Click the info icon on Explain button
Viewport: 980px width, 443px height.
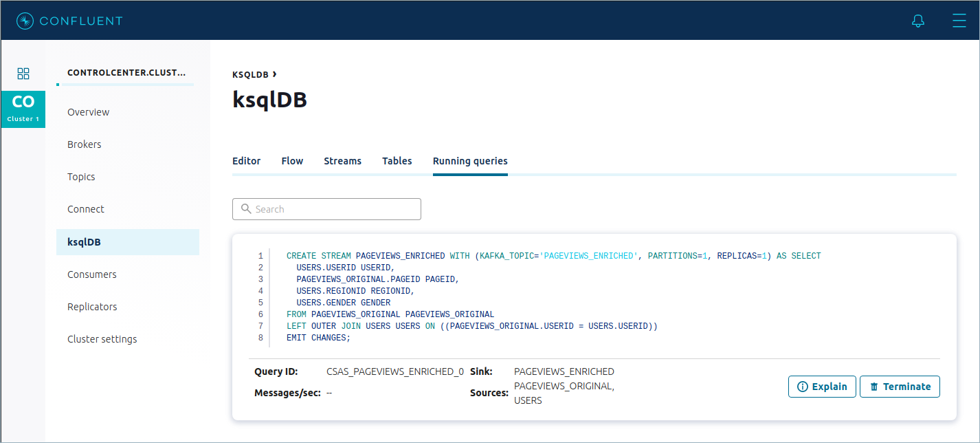pyautogui.click(x=804, y=386)
